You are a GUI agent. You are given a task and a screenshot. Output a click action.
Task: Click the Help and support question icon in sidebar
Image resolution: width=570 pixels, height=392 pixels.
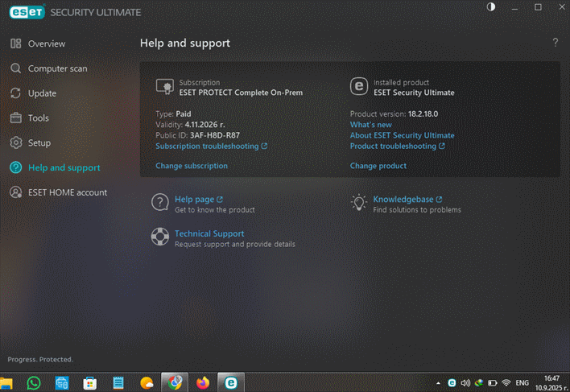pyautogui.click(x=15, y=167)
